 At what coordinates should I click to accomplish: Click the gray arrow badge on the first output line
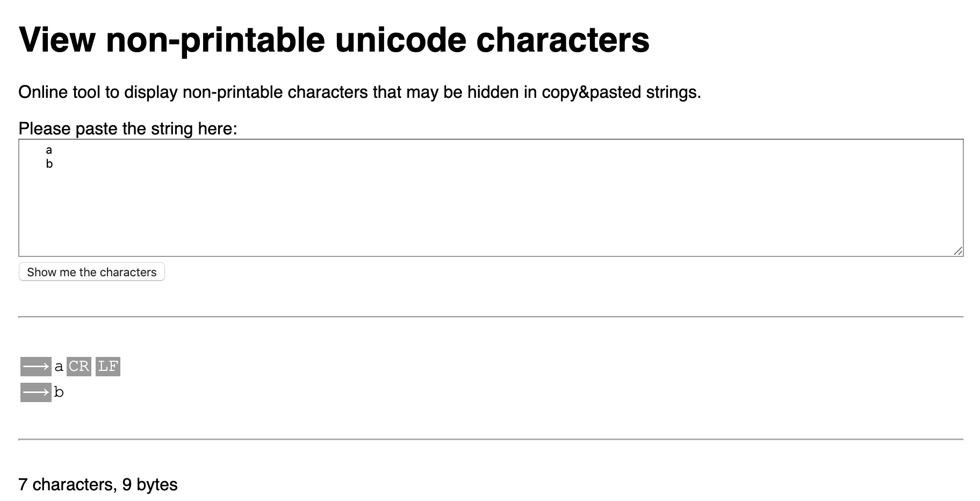pyautogui.click(x=35, y=366)
